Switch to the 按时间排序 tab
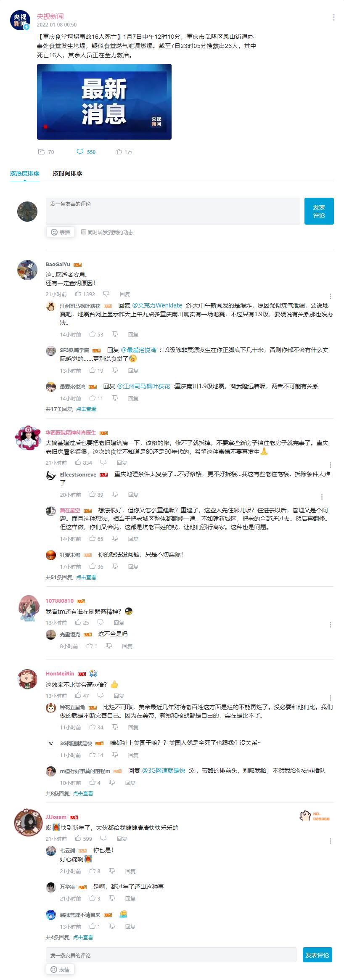 [67, 173]
